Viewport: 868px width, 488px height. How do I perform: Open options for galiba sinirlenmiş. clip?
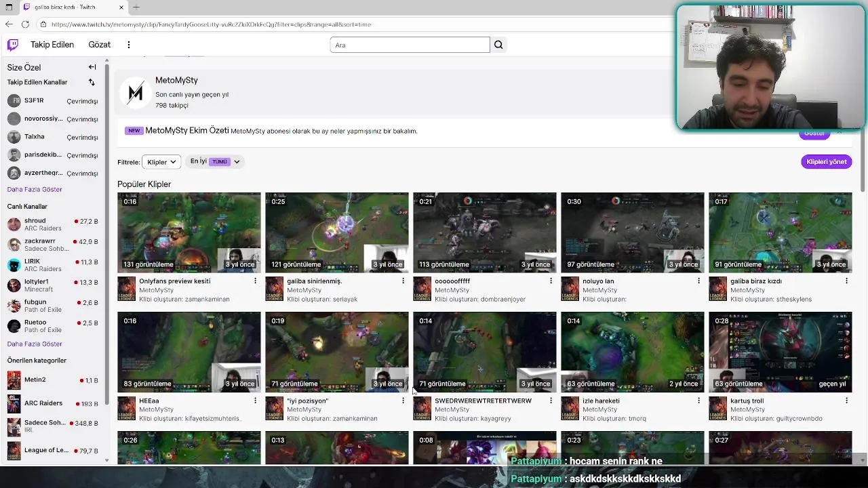[403, 281]
